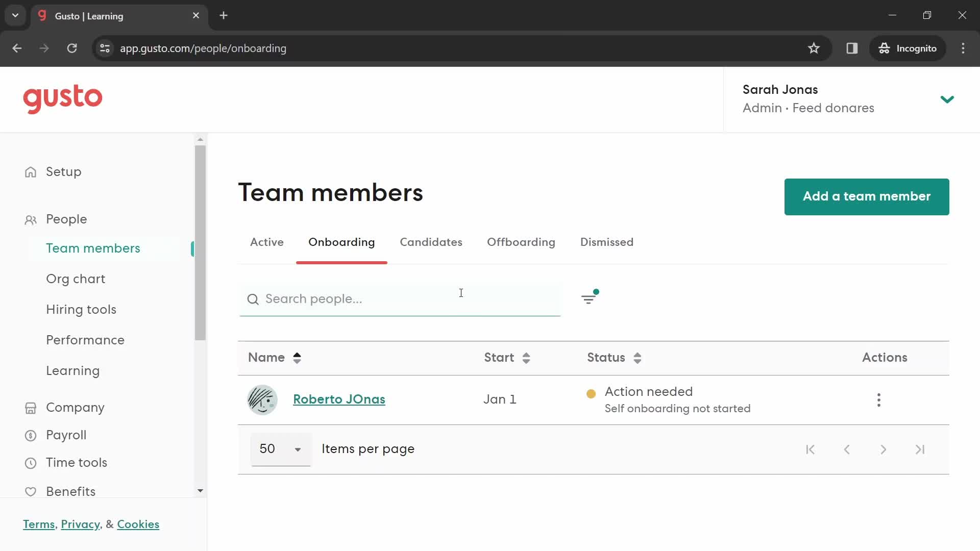
Task: Open Roberto JOnas profile link
Action: [x=339, y=399]
